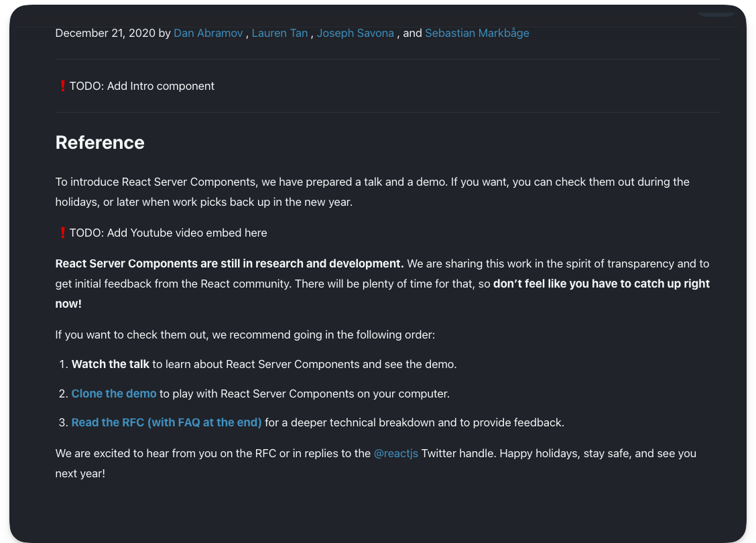Image resolution: width=756 pixels, height=543 pixels.
Task: Click the 'TODO: Add Intro component' note
Action: [142, 86]
